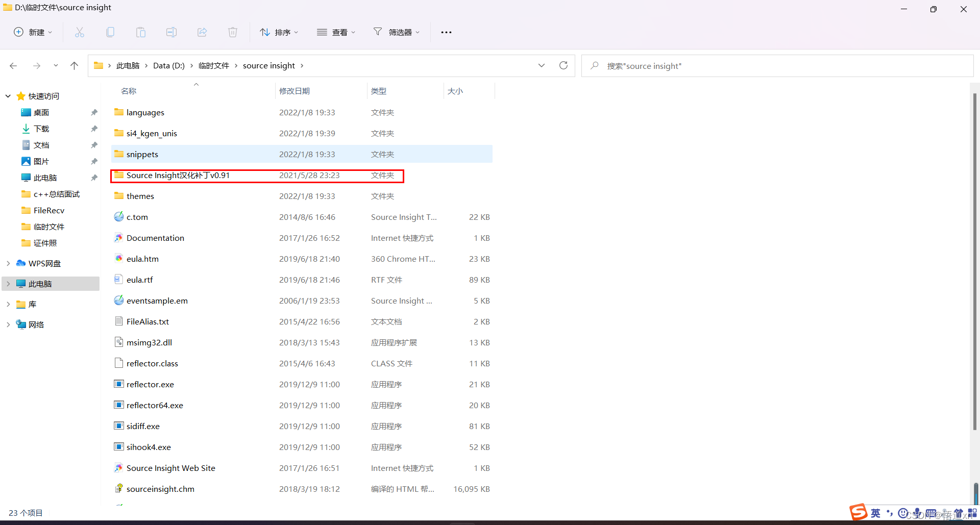The height and width of the screenshot is (525, 980).
Task: Select the Rename icon in the toolbar
Action: 171,32
